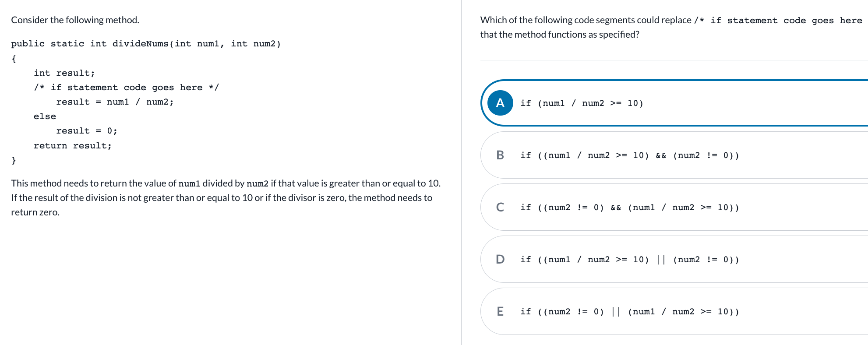Click the 'else' keyword in the code
This screenshot has width=868, height=345.
coord(45,116)
